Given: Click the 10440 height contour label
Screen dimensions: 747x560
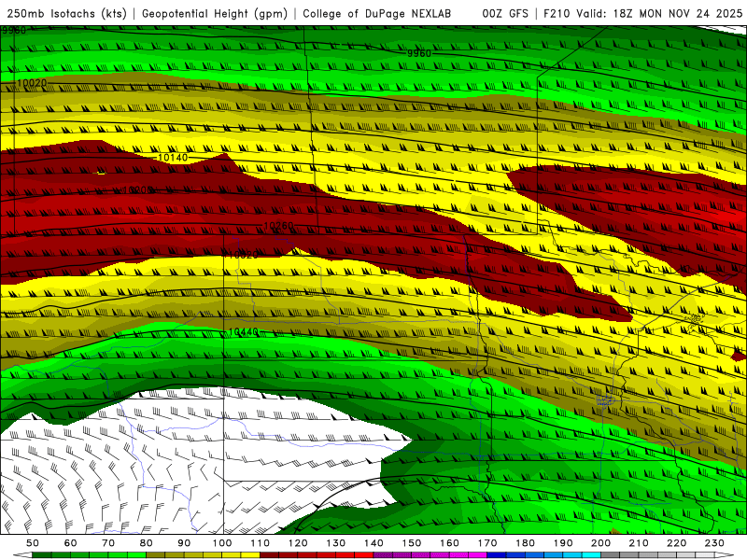Looking at the screenshot, I should [243, 331].
